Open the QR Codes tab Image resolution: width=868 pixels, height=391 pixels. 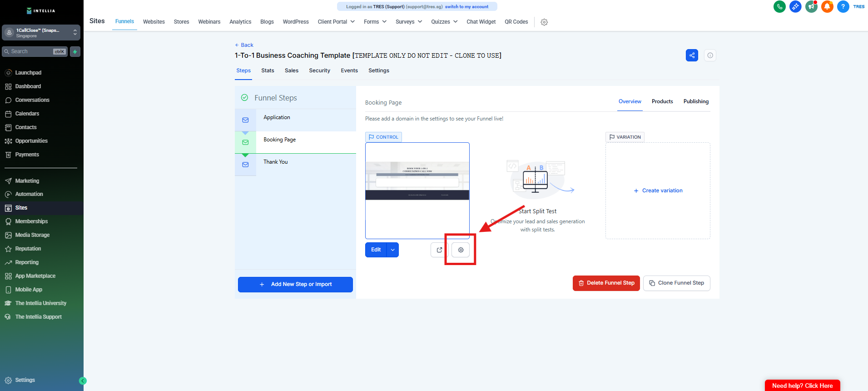click(516, 22)
